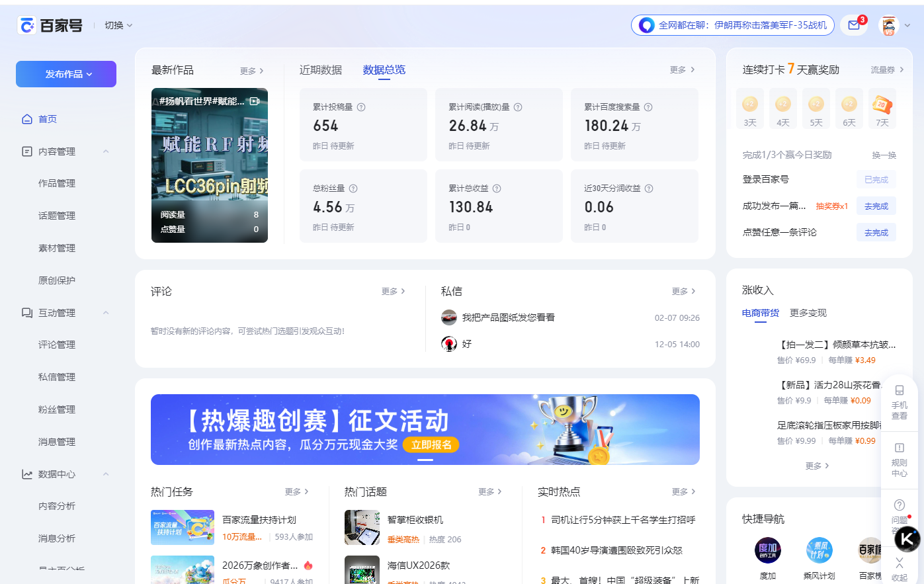
Task: Click help icon beside 累计百度搜索量
Action: [x=648, y=107]
